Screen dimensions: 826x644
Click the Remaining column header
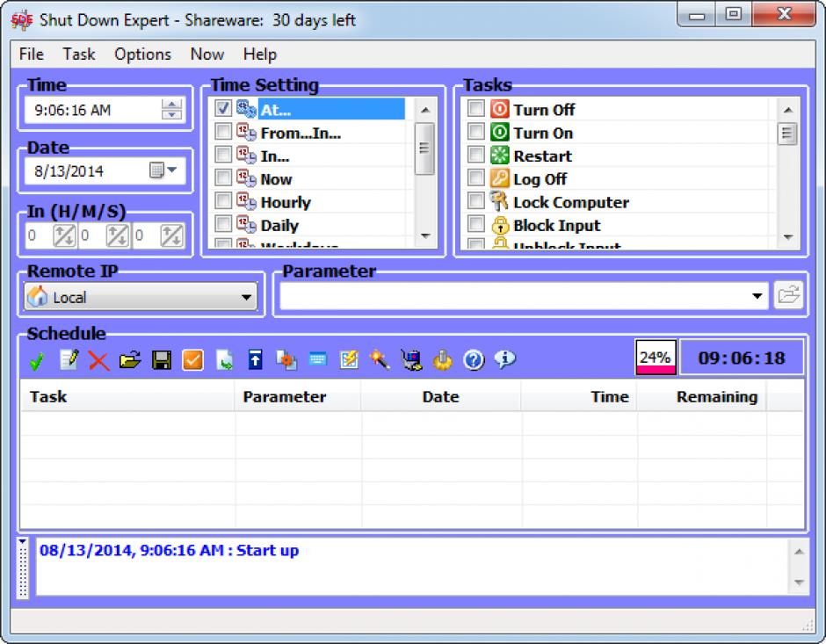click(x=702, y=396)
